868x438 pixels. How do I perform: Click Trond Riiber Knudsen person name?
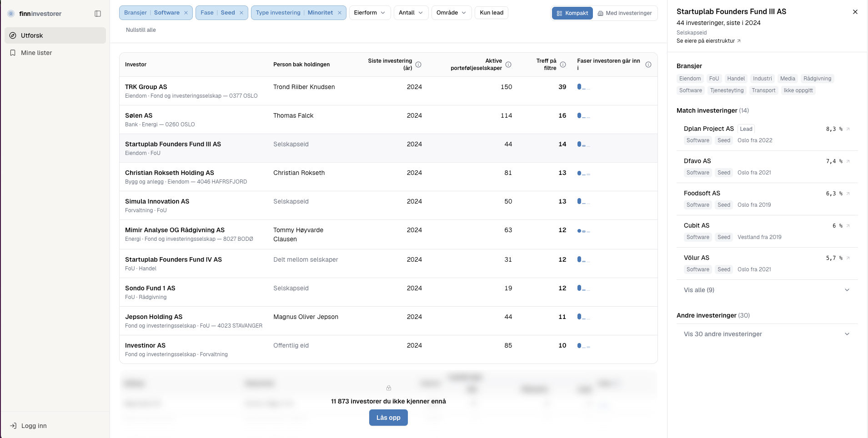pyautogui.click(x=304, y=87)
